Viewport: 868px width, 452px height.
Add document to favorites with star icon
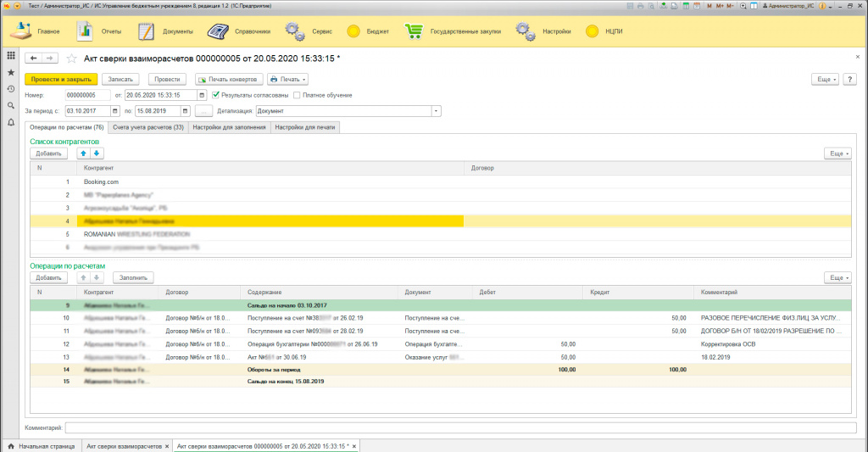click(72, 59)
